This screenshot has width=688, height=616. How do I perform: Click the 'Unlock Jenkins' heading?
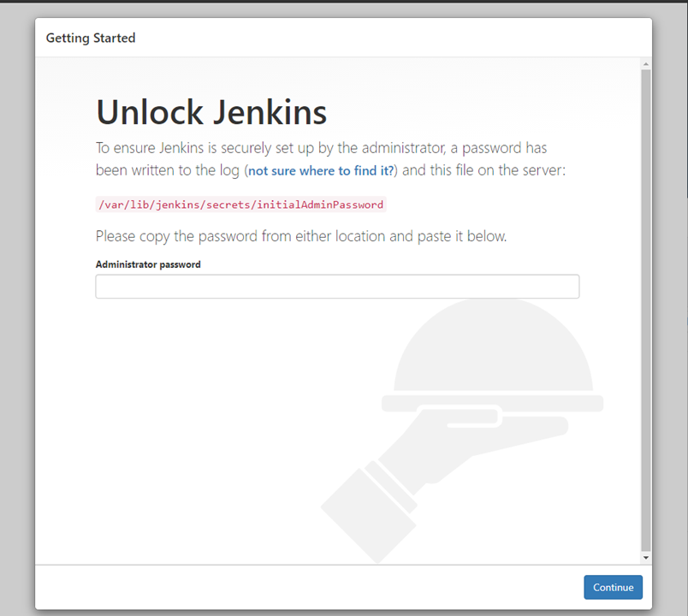[x=211, y=112]
